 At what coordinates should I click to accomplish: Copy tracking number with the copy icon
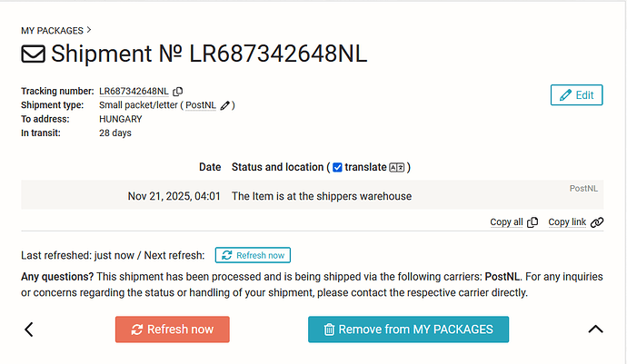coord(178,92)
